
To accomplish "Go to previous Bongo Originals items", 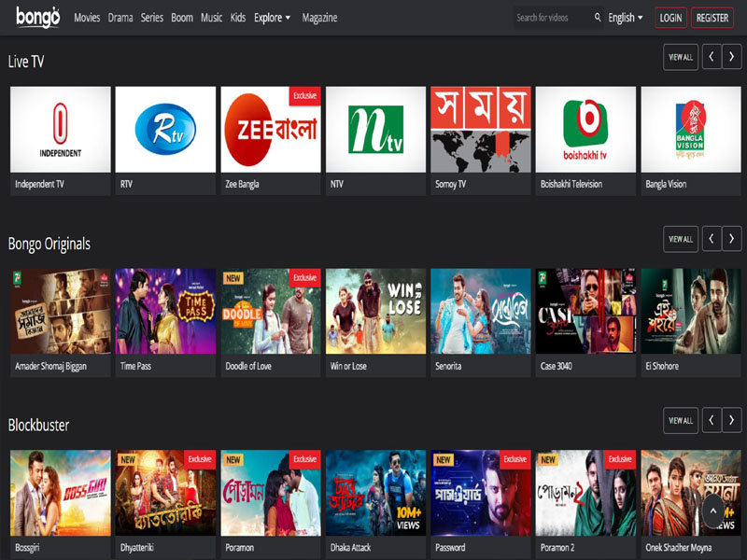I will click(x=711, y=239).
